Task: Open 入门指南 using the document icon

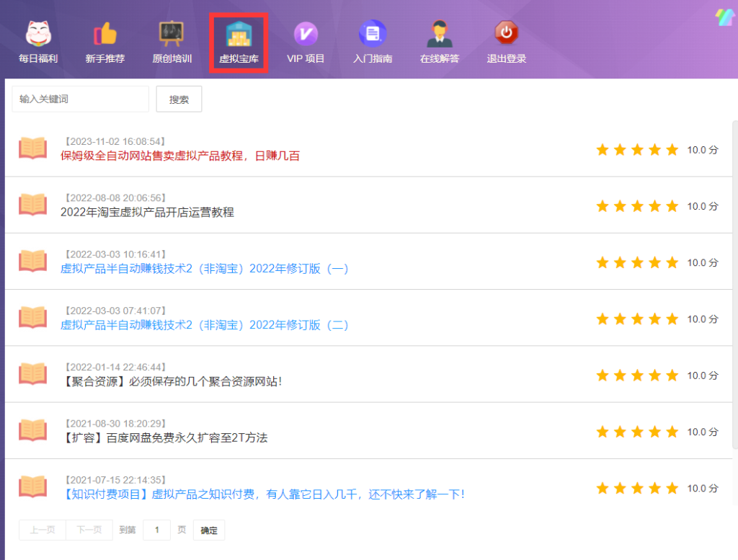Action: click(372, 32)
